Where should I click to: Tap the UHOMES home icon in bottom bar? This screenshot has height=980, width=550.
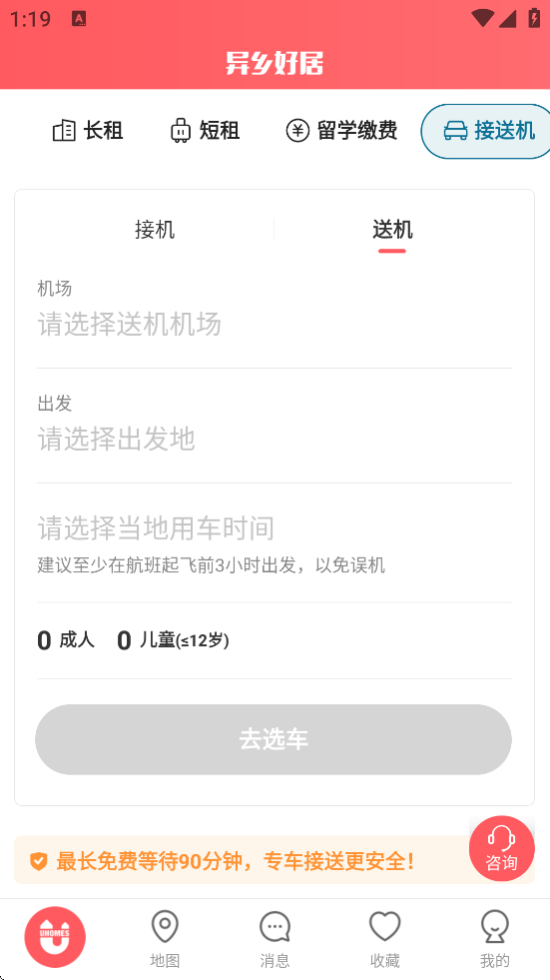coord(55,937)
